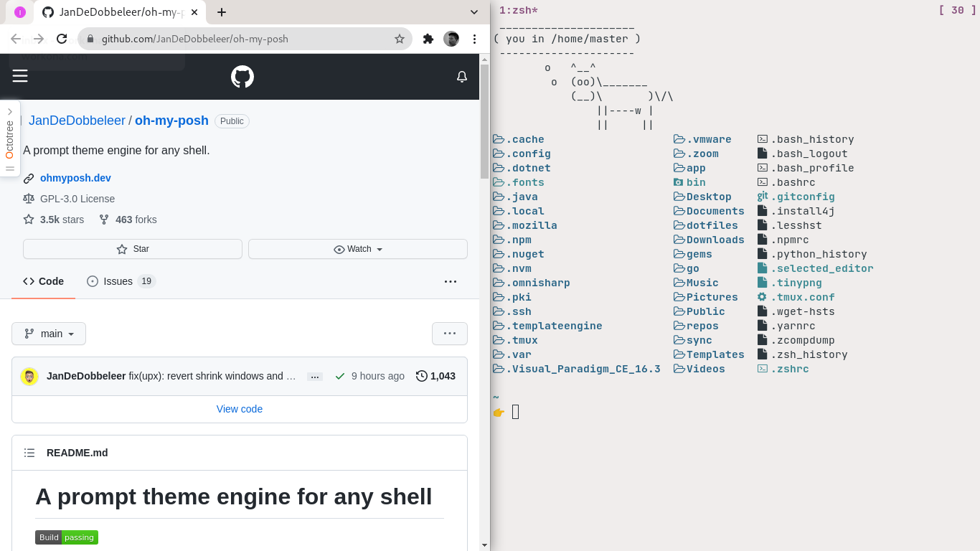Open the latest commit message link
The height and width of the screenshot is (551, 980).
[x=212, y=376]
